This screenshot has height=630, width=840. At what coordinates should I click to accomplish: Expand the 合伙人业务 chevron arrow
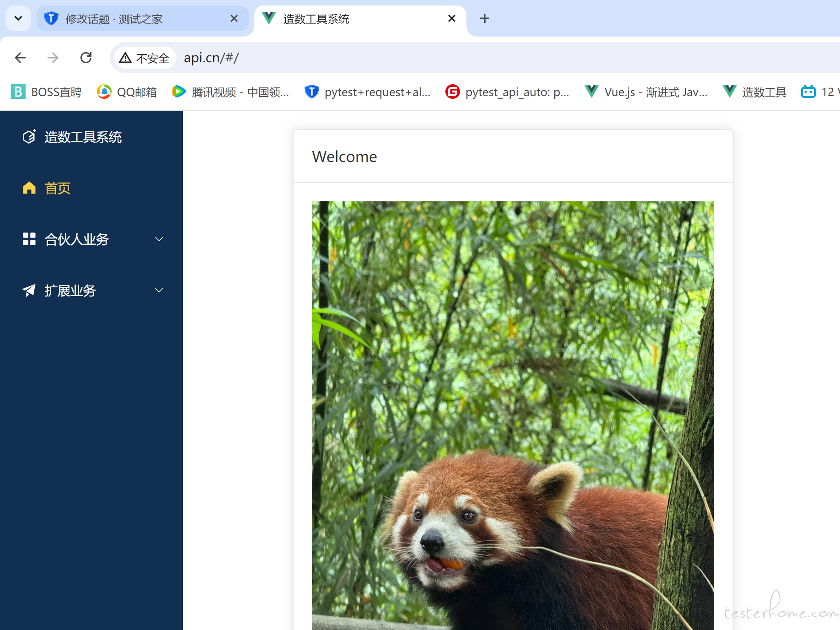click(159, 239)
